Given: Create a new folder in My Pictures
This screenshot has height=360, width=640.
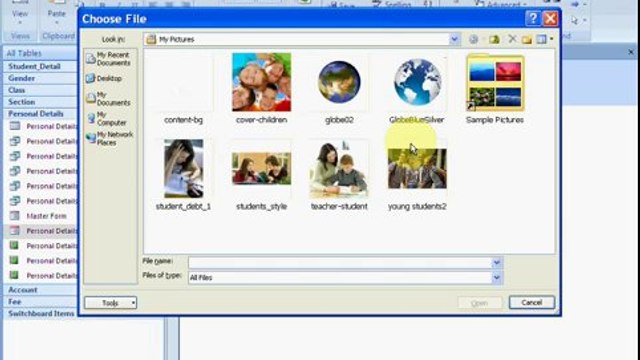Looking at the screenshot, I should [527, 39].
